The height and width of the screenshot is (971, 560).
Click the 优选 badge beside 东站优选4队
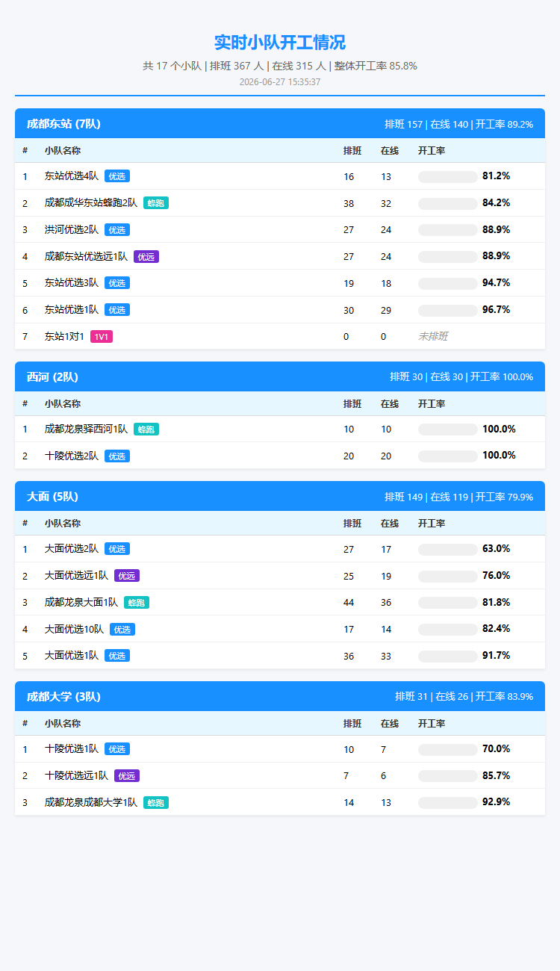117,176
